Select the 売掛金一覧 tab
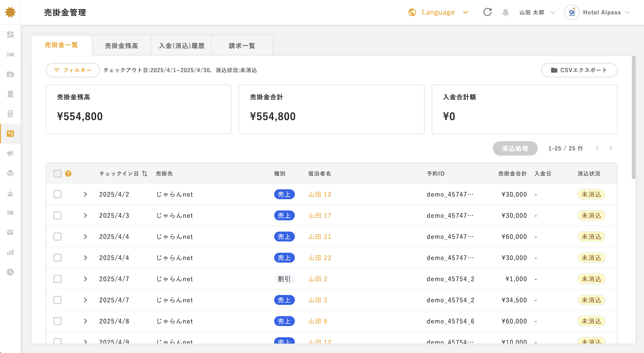644x353 pixels. [62, 45]
